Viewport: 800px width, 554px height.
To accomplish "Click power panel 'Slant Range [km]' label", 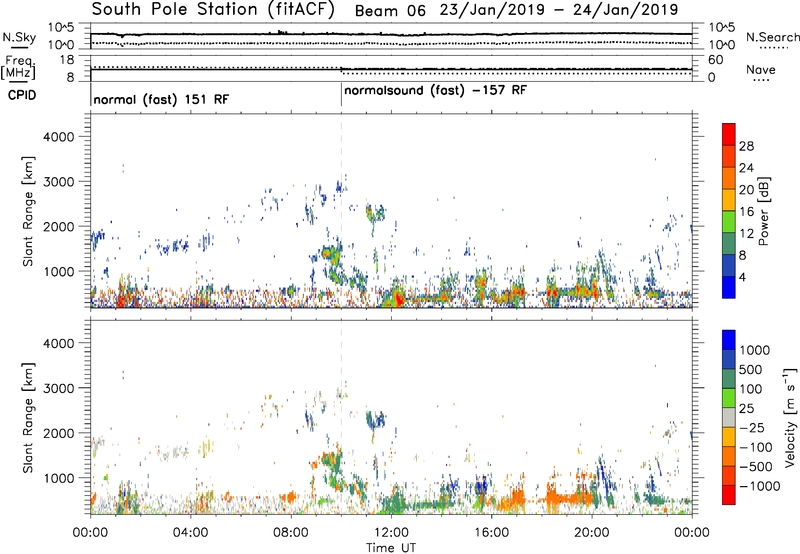I will coord(28,211).
